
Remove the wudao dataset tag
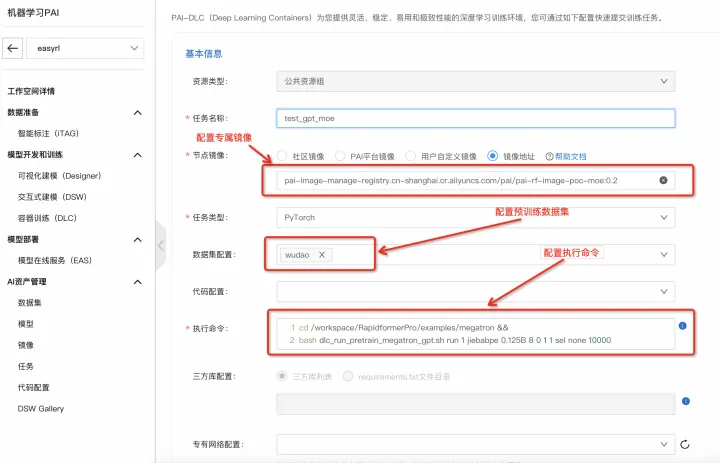click(321, 255)
